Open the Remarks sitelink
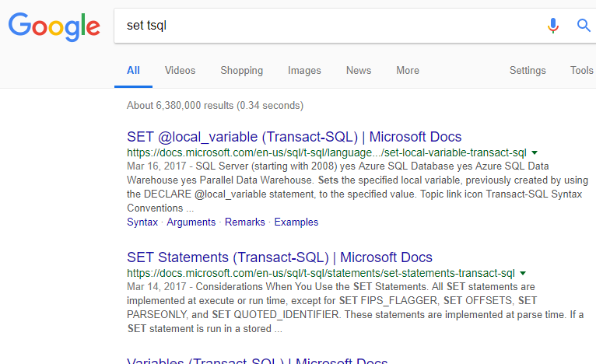The height and width of the screenshot is (364, 596). pos(245,222)
